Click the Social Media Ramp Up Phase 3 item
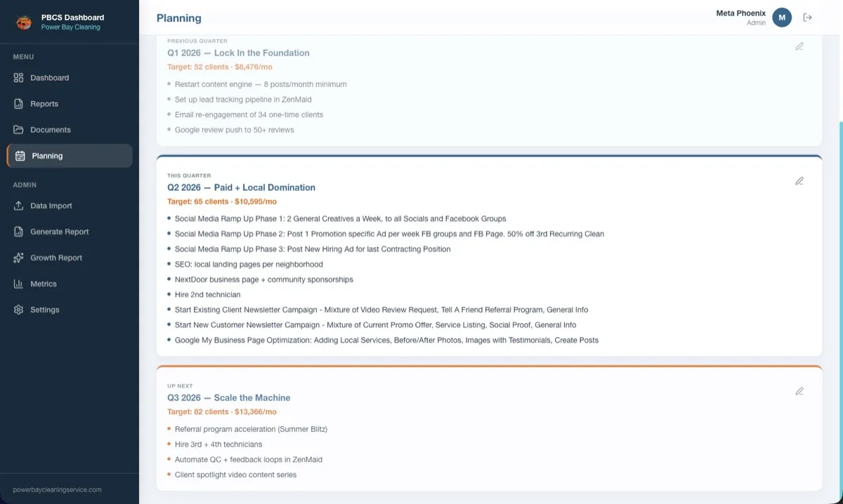The height and width of the screenshot is (504, 843). (313, 249)
